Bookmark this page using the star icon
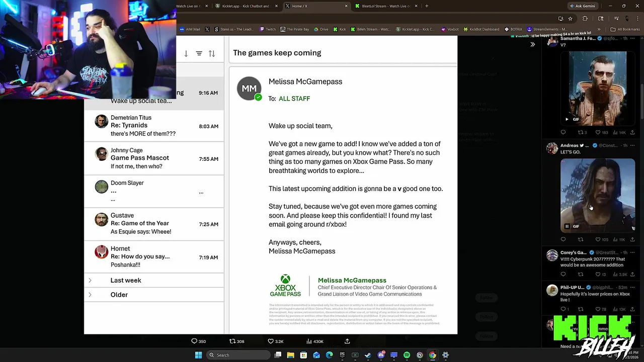This screenshot has height=362, width=644. pyautogui.click(x=570, y=19)
